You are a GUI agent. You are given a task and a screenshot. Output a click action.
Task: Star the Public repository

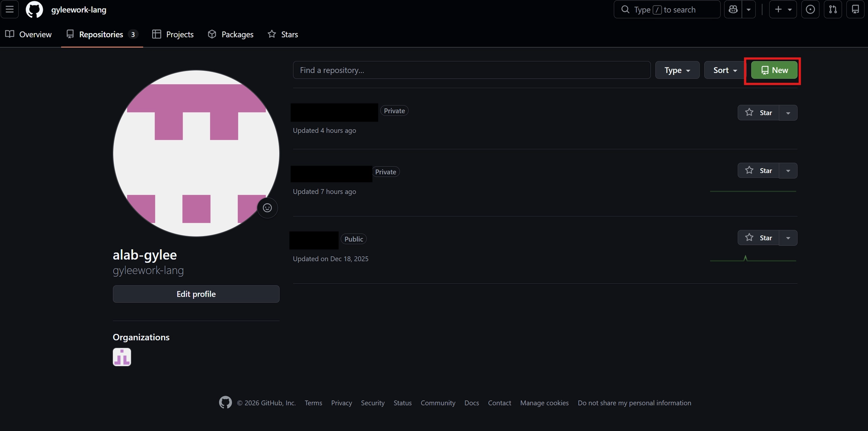(759, 238)
